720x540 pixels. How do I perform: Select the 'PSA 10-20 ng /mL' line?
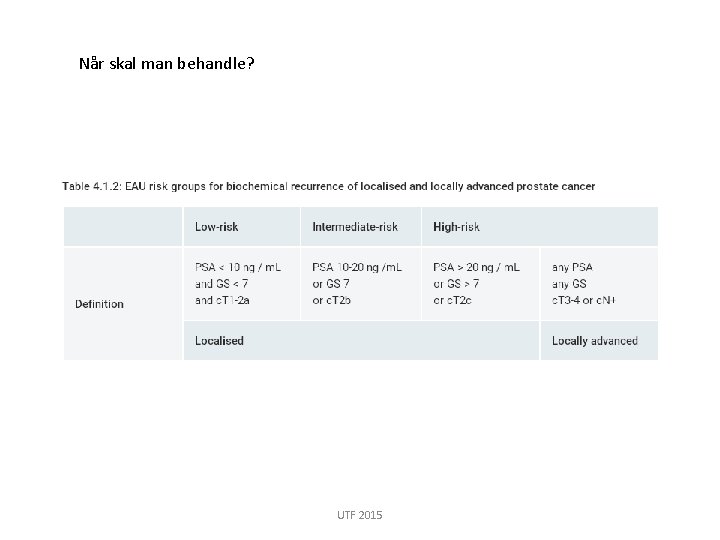(357, 267)
